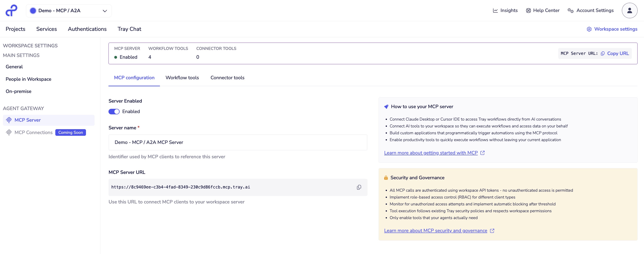Switch to the Connector tools tab
Viewport: 644px width, 254px height.
coord(227,78)
